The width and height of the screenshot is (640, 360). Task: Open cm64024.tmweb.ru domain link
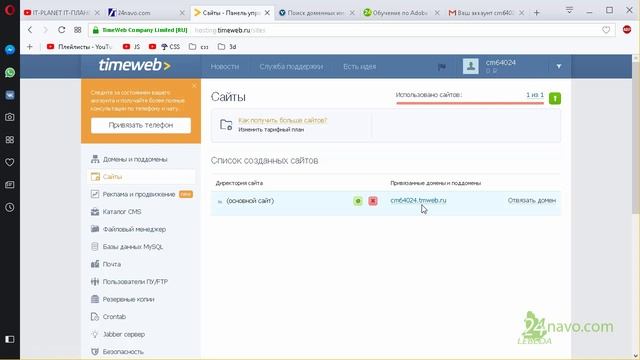418,200
